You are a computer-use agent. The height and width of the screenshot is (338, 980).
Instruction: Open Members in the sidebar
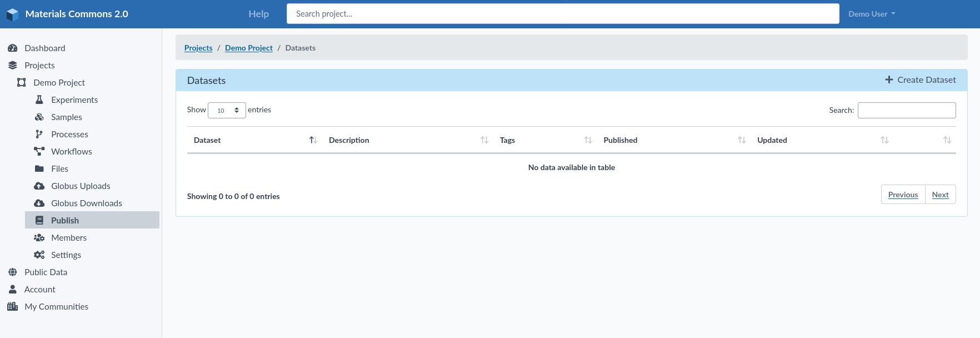pos(69,238)
